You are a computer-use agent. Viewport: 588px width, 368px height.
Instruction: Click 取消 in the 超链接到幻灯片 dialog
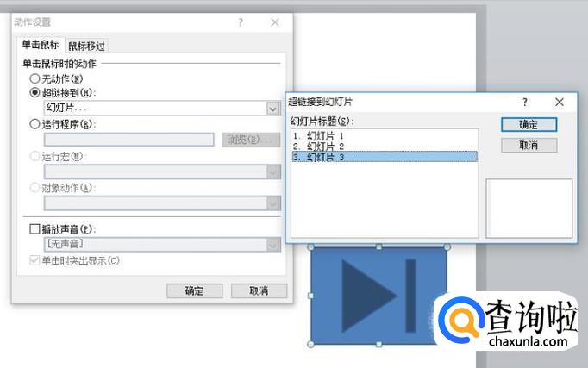(529, 146)
